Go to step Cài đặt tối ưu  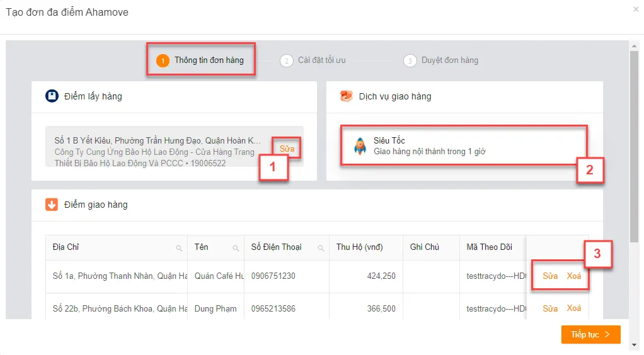[313, 60]
